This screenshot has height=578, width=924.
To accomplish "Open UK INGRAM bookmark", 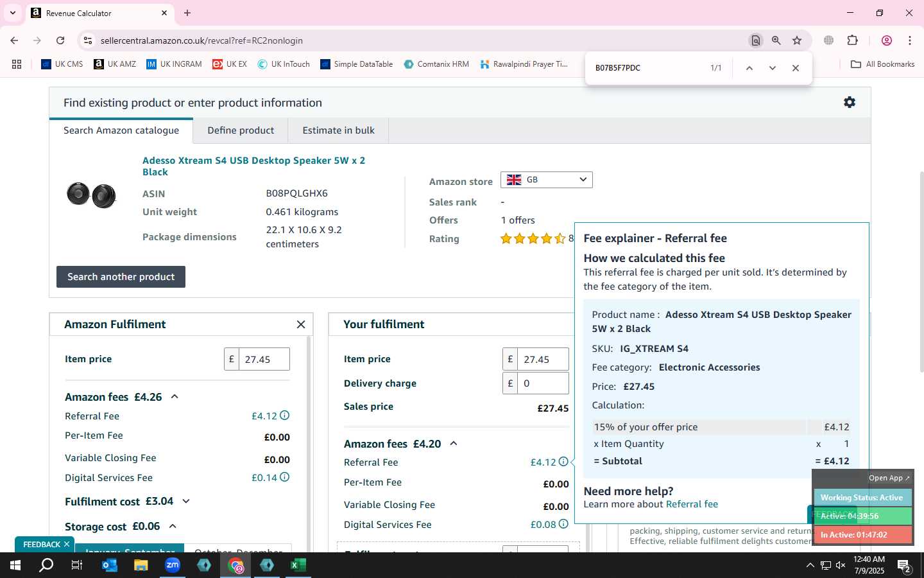I will pos(174,64).
